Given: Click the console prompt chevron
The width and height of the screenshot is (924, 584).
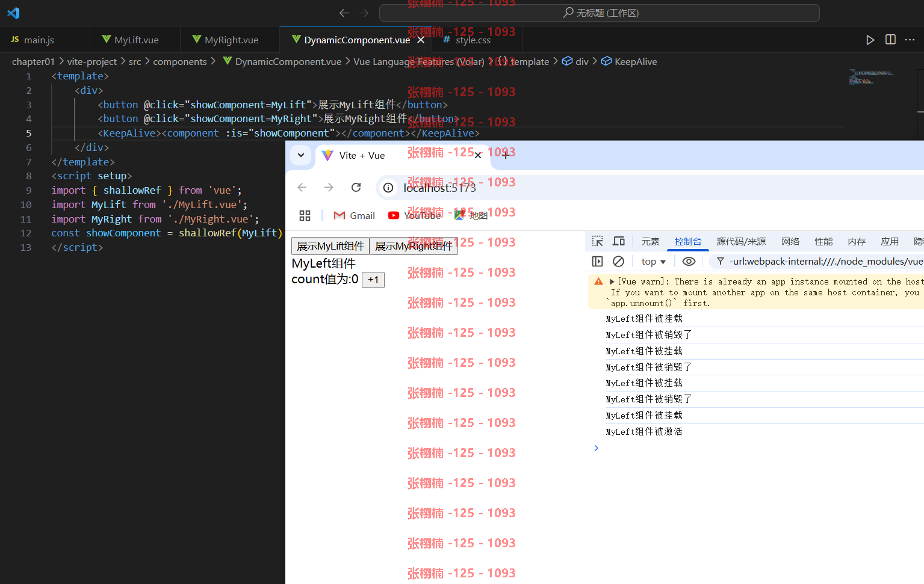Looking at the screenshot, I should click(x=596, y=448).
